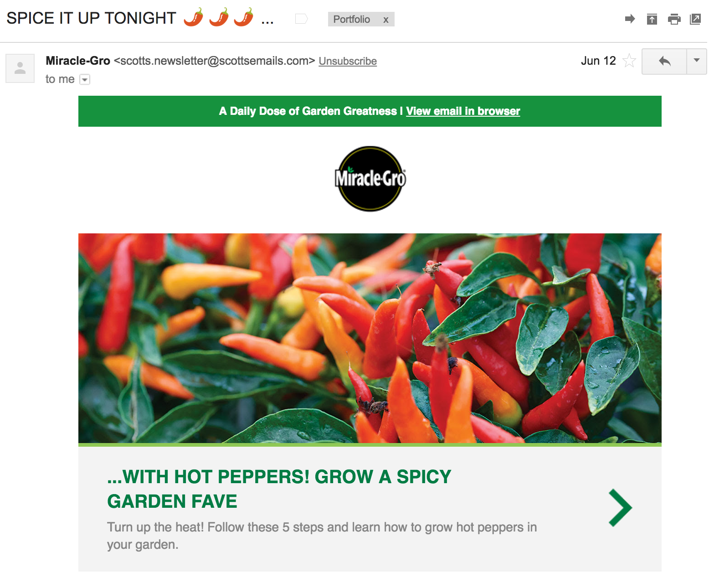Screen dimensions: 709x588
Task: Click the reply arrow button
Action: (x=664, y=61)
